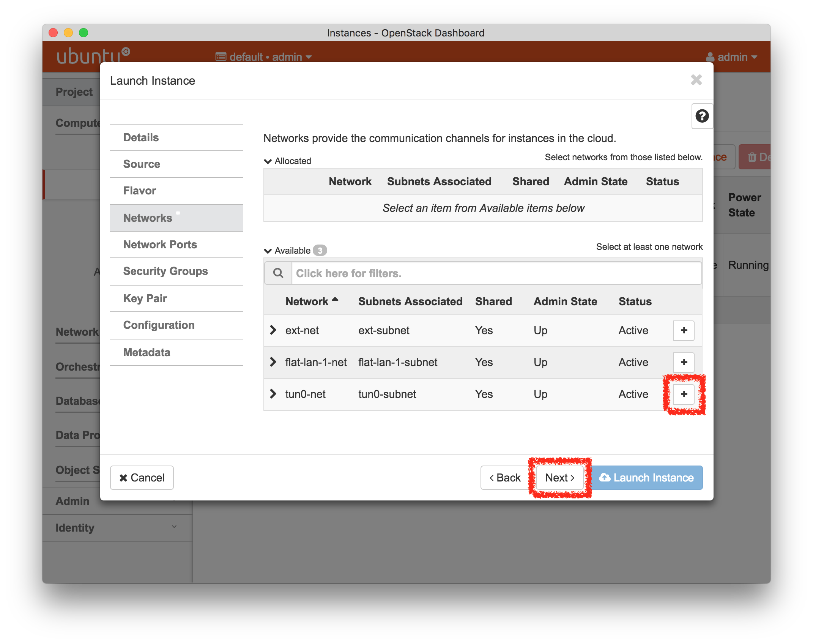Viewport: 813px width, 644px height.
Task: Click the Shared header in Available table
Action: click(x=493, y=301)
